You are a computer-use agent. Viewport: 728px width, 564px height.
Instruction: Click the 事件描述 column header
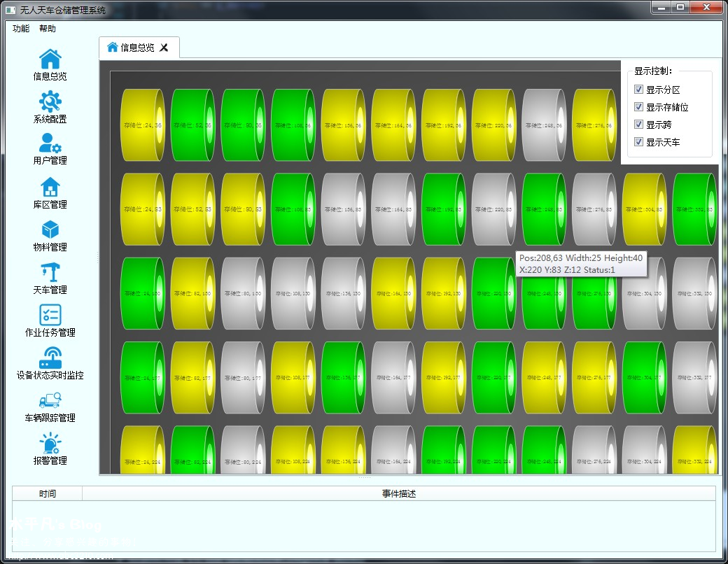point(398,494)
